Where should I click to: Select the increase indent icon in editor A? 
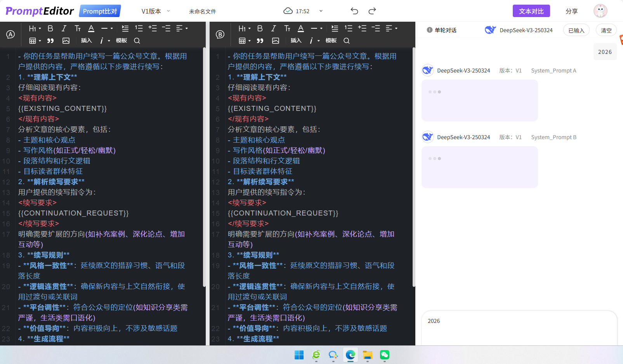point(153,28)
